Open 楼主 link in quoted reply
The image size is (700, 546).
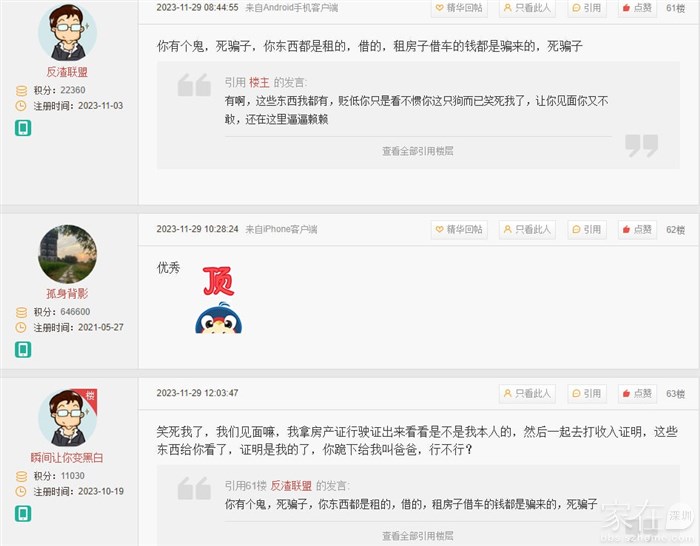pyautogui.click(x=259, y=83)
